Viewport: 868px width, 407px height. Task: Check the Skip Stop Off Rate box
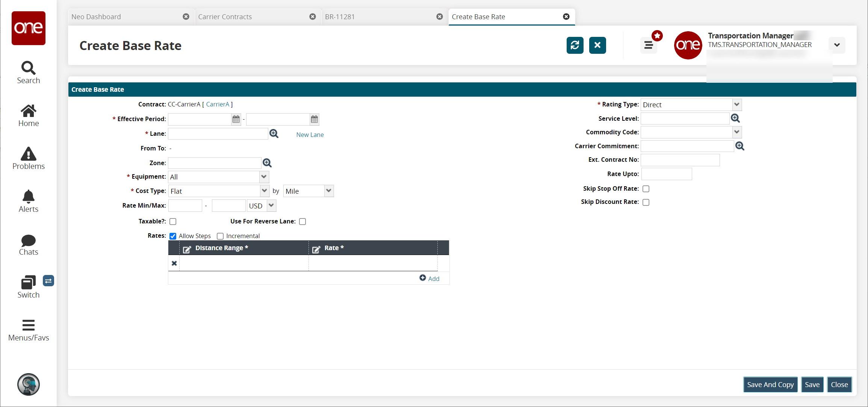click(646, 189)
